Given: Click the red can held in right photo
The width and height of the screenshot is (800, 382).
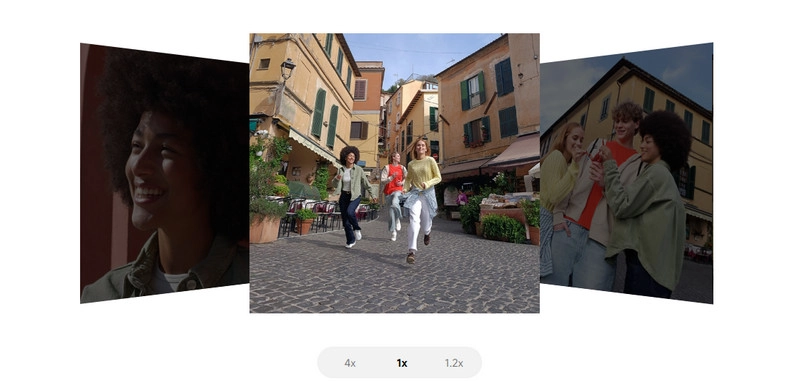Looking at the screenshot, I should pyautogui.click(x=598, y=152).
